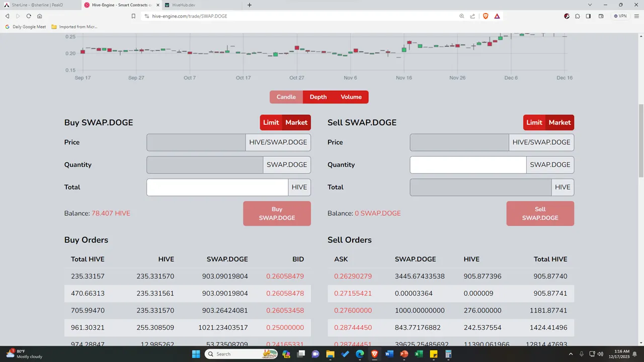Image resolution: width=644 pixels, height=362 pixels.
Task: Click the 961.30321 Total HIVE buy cell
Action: 88,327
